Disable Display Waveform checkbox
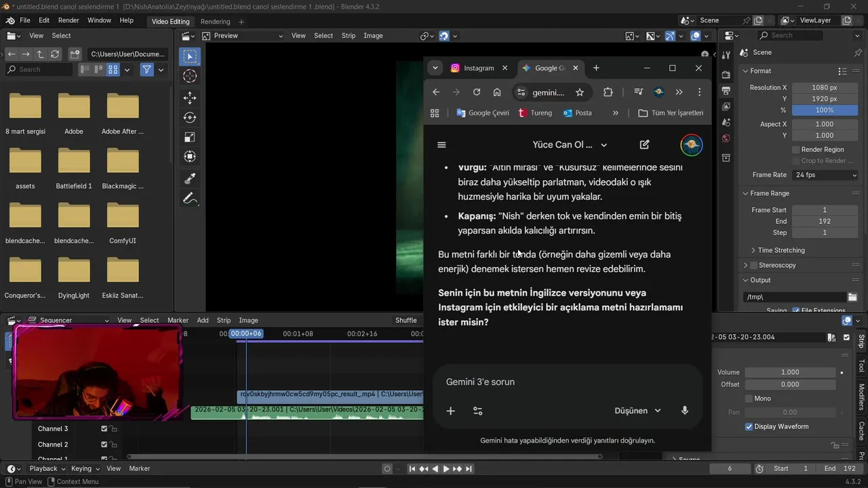Image resolution: width=868 pixels, height=488 pixels. tap(749, 426)
